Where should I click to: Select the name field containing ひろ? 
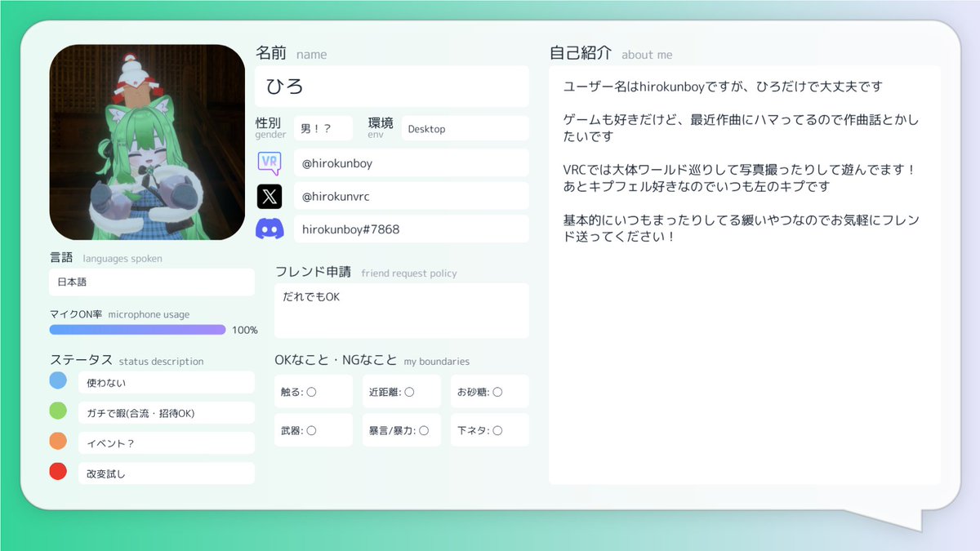coord(392,87)
